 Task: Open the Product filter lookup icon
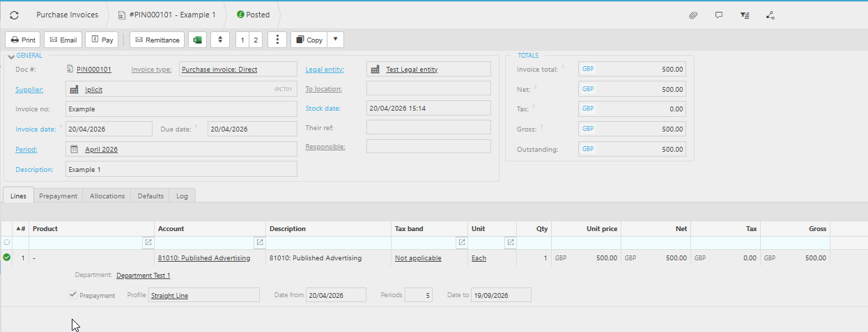click(148, 242)
